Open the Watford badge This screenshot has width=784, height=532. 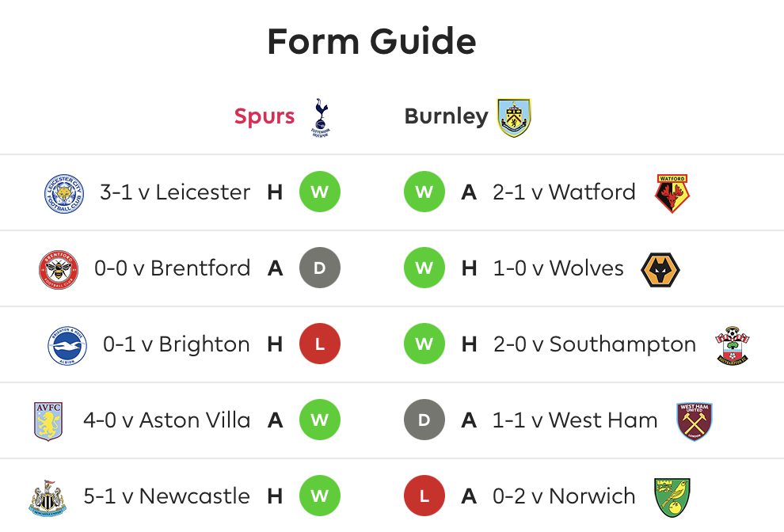pyautogui.click(x=672, y=193)
